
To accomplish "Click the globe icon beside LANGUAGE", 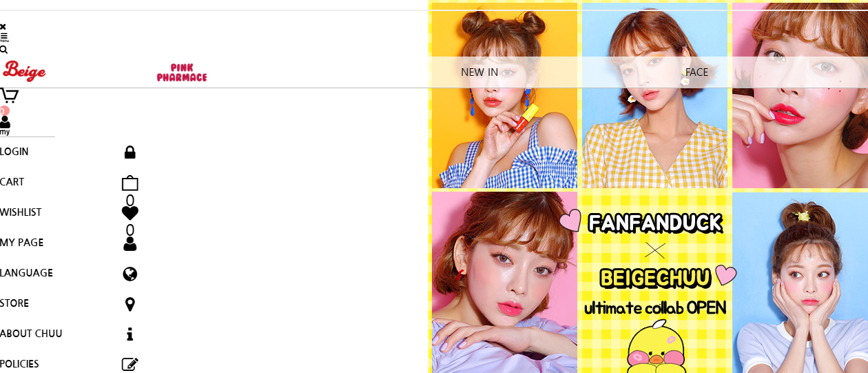I will click(x=130, y=274).
